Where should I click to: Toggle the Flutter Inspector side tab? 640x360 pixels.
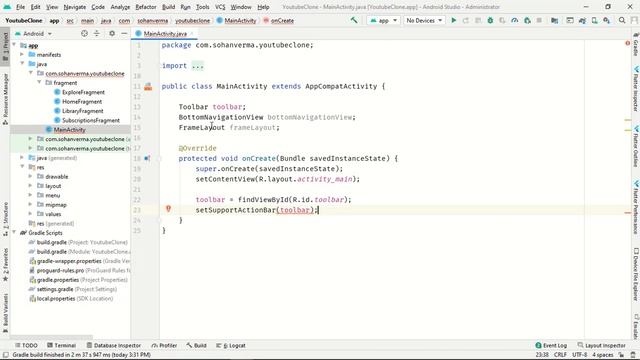[636, 89]
